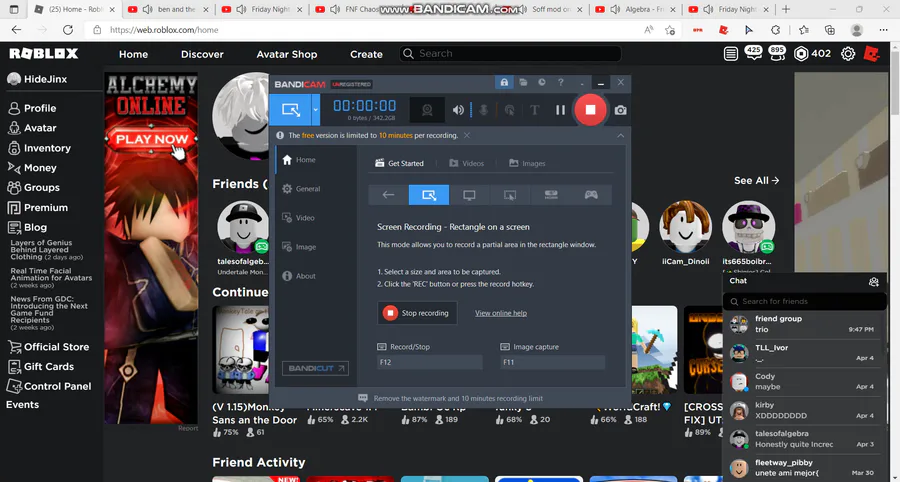Open the Roblox notifications list icon
900x482 pixels.
[x=731, y=54]
